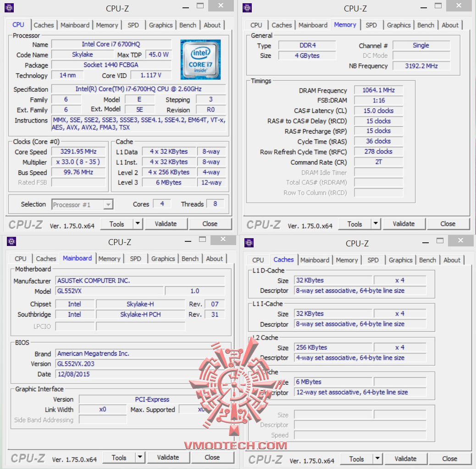Open About tab in Mainboard window

(x=214, y=259)
